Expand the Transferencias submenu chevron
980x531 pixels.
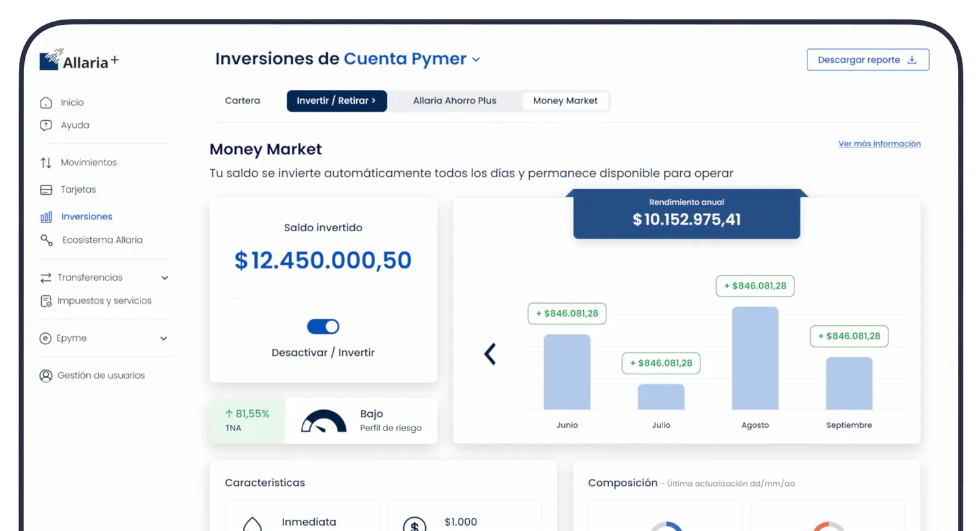pos(165,278)
